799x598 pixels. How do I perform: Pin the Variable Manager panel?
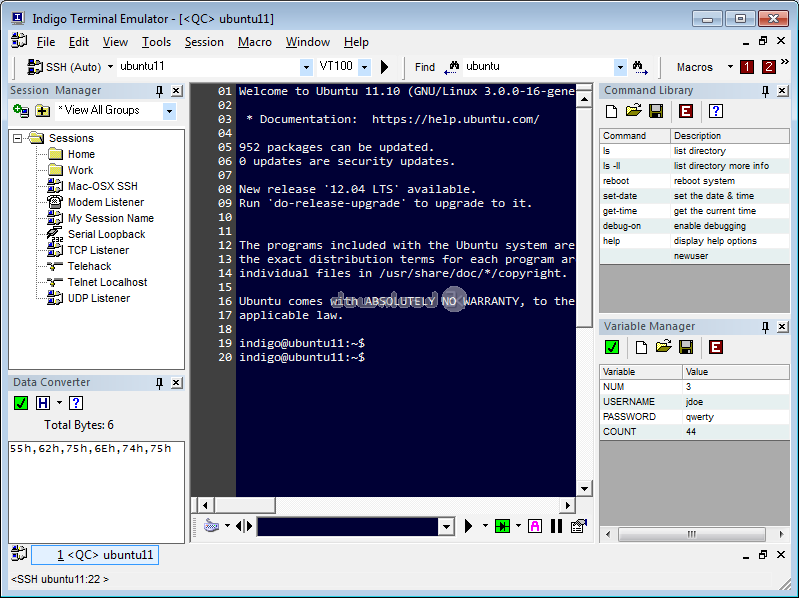[x=765, y=327]
